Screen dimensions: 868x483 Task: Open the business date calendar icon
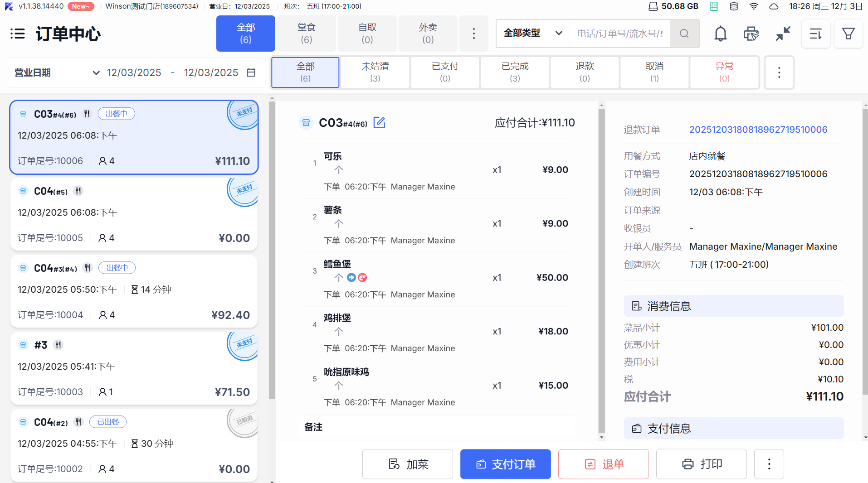click(x=251, y=72)
